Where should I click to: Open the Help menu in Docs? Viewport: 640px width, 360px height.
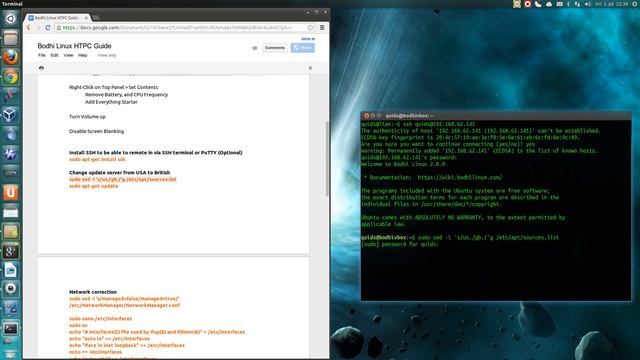tap(82, 55)
